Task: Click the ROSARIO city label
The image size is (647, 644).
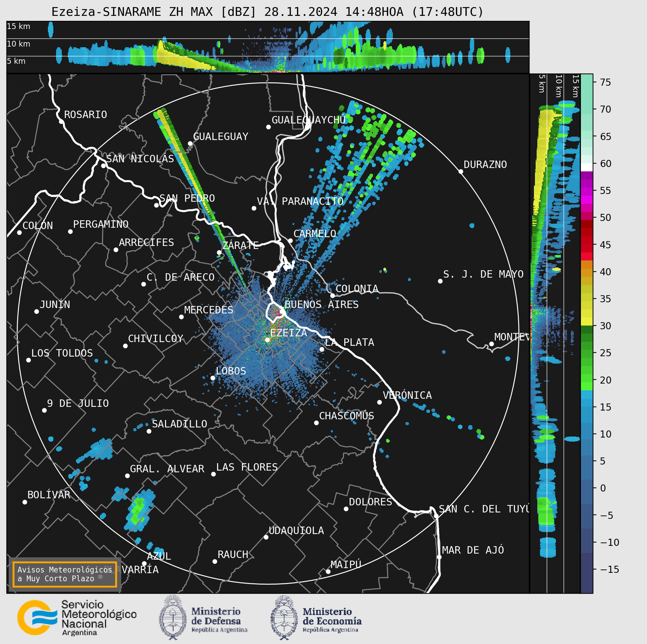Action: tap(85, 115)
